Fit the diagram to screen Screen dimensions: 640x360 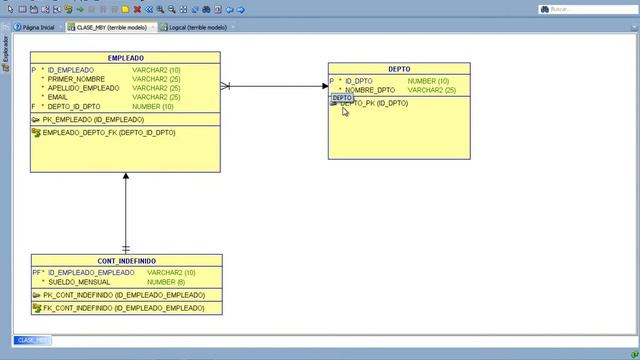(183, 9)
